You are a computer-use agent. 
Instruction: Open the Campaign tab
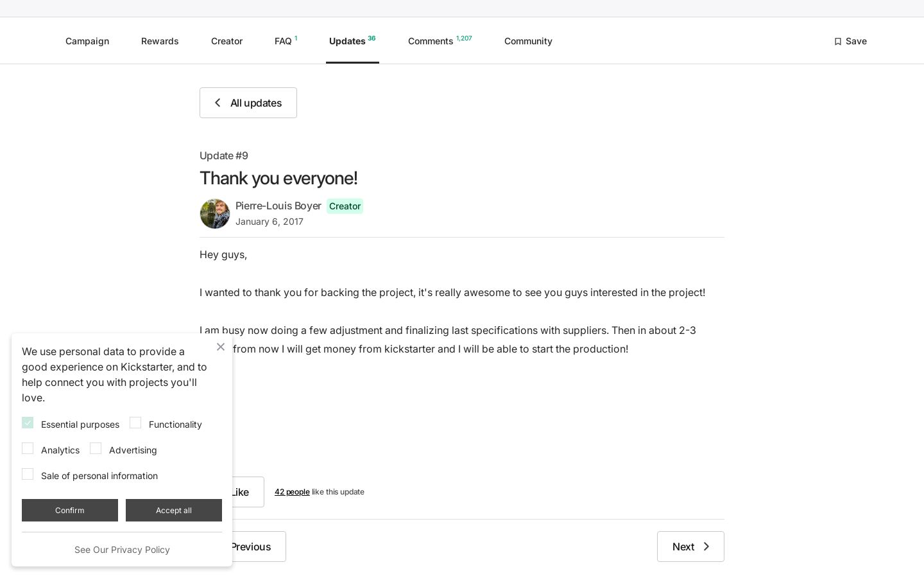tap(87, 41)
